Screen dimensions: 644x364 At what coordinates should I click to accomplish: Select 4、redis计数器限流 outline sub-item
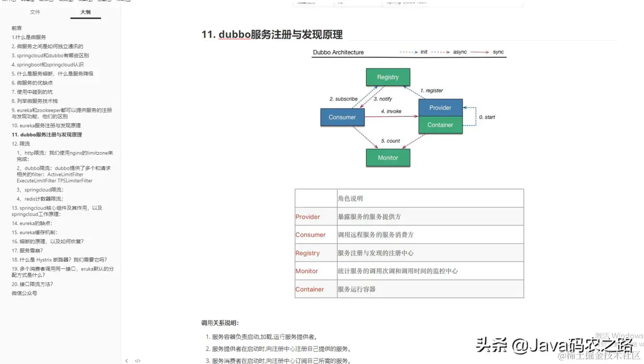40,198
